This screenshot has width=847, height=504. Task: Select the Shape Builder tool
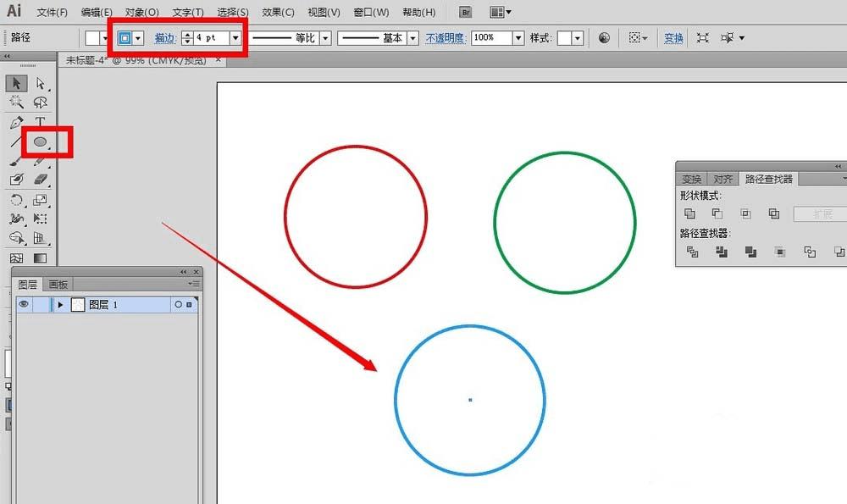[16, 238]
